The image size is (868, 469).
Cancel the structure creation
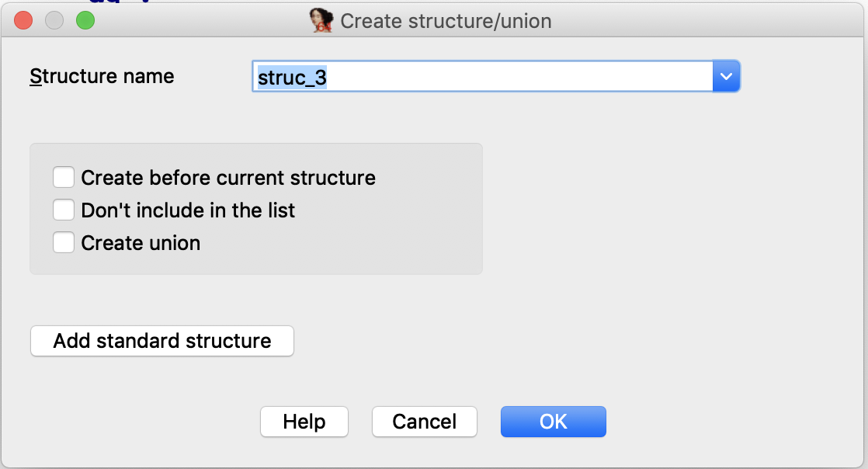pos(425,422)
